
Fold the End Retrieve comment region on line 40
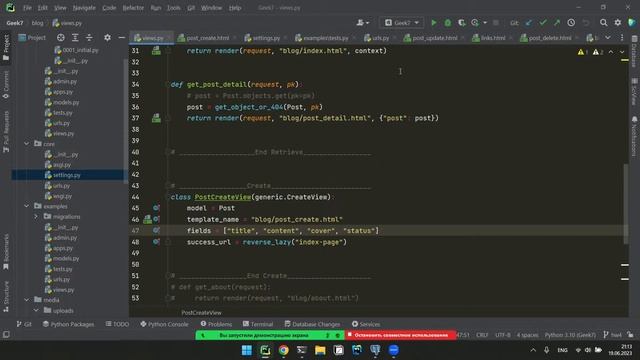pyautogui.click(x=167, y=152)
